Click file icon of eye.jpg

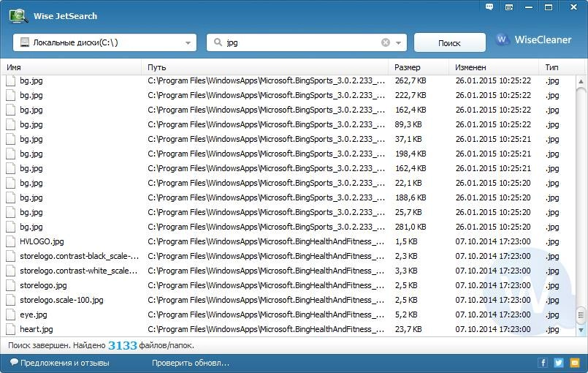[x=11, y=314]
